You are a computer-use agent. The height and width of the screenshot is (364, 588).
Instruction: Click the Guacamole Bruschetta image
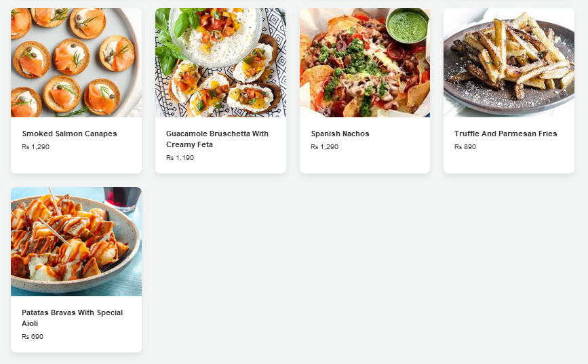click(x=220, y=62)
